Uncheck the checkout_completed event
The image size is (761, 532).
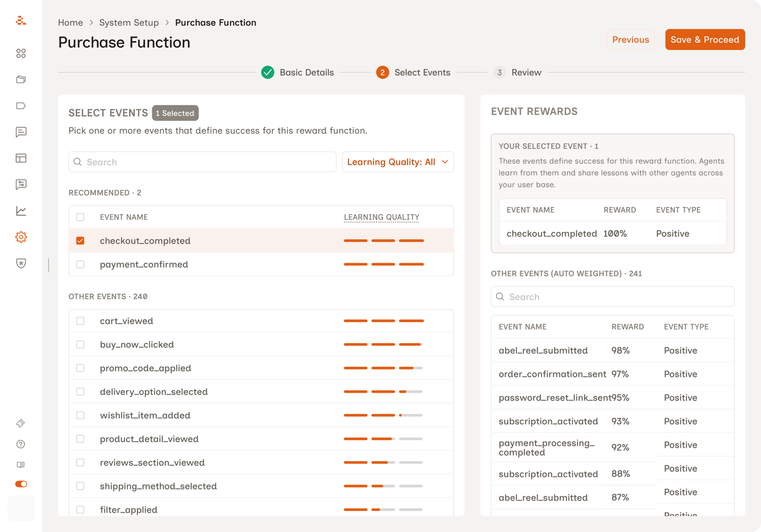point(80,241)
